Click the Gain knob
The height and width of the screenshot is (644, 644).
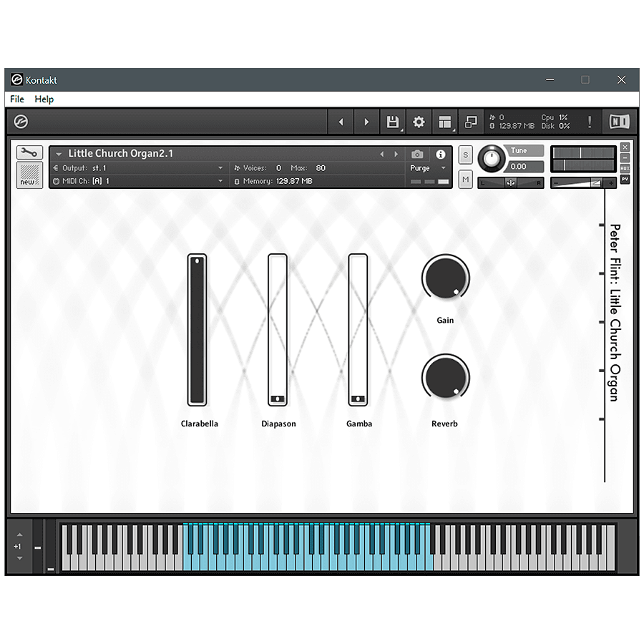coord(446,278)
